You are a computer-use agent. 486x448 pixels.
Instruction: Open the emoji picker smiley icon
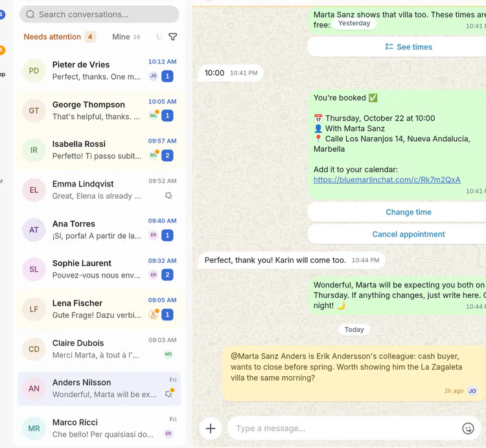pos(468,429)
